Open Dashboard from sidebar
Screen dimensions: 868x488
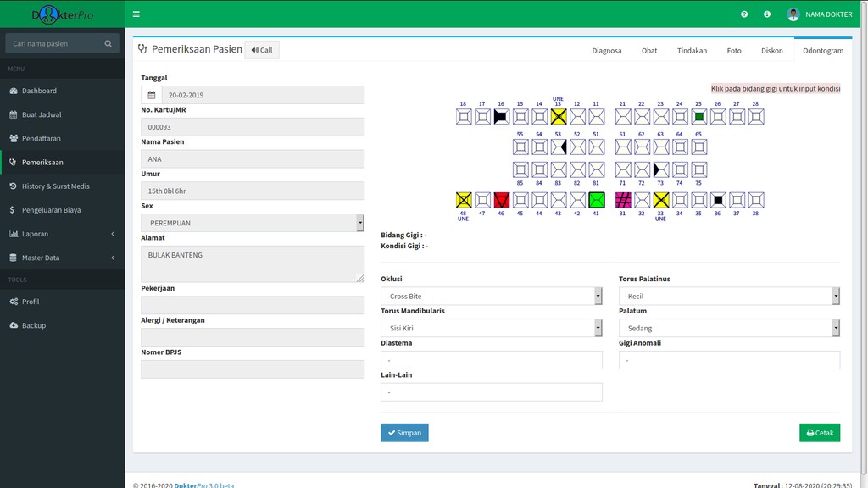coord(62,91)
